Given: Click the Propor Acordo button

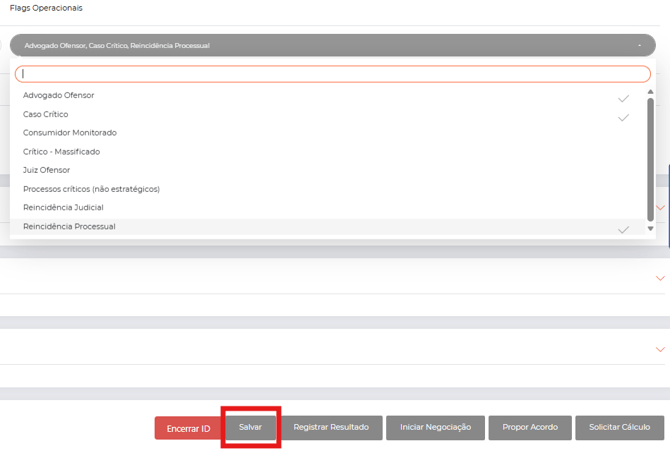Looking at the screenshot, I should [530, 427].
